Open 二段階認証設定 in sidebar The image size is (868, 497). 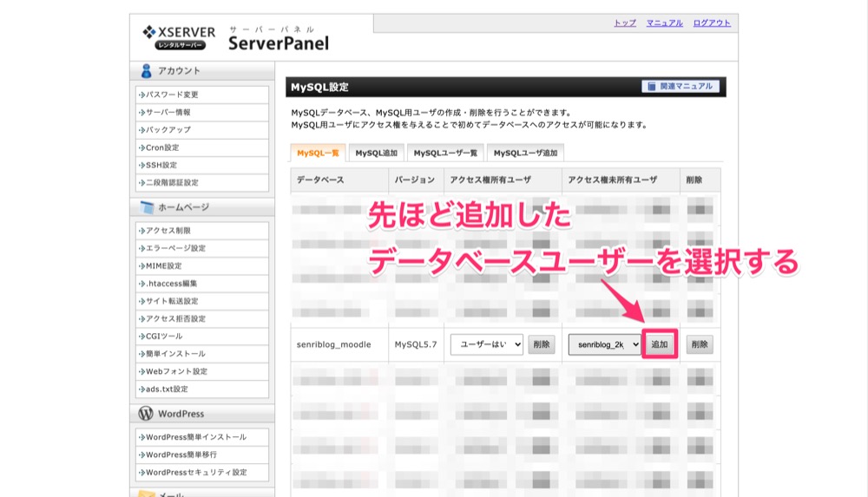(x=202, y=183)
